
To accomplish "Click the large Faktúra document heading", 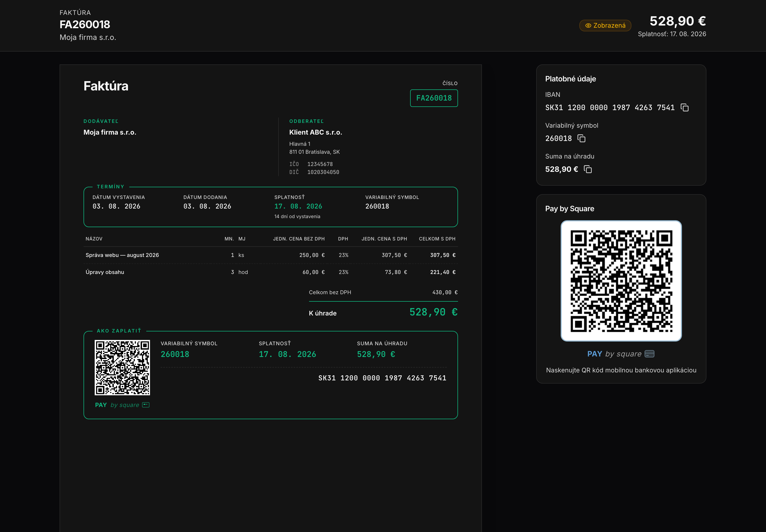I will (106, 86).
